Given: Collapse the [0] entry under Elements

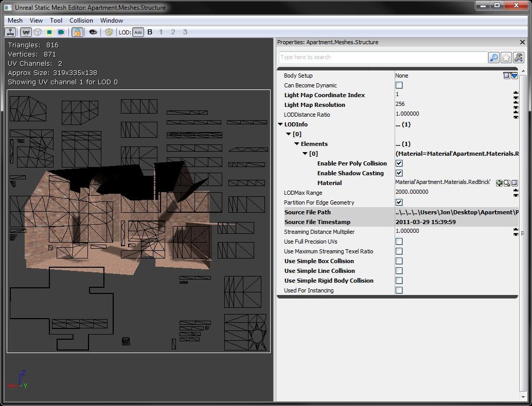Looking at the screenshot, I should (305, 154).
